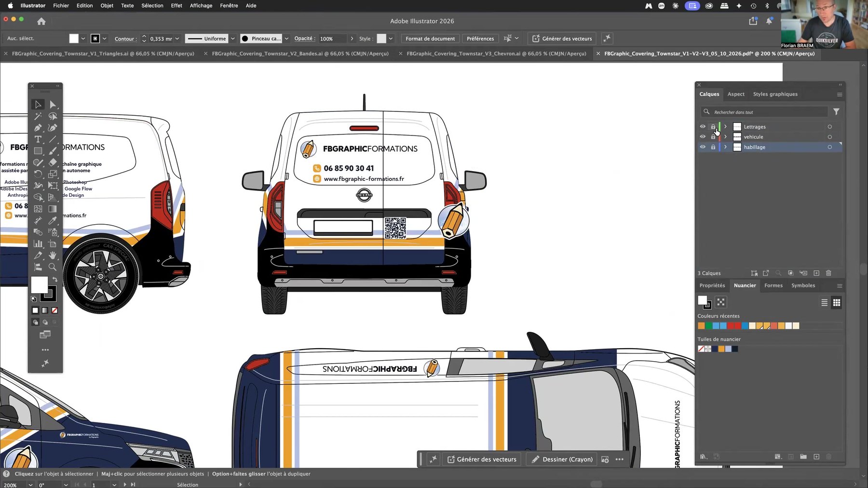Pick the Rotate tool
Viewport: 868px width, 488px height.
[x=38, y=174]
